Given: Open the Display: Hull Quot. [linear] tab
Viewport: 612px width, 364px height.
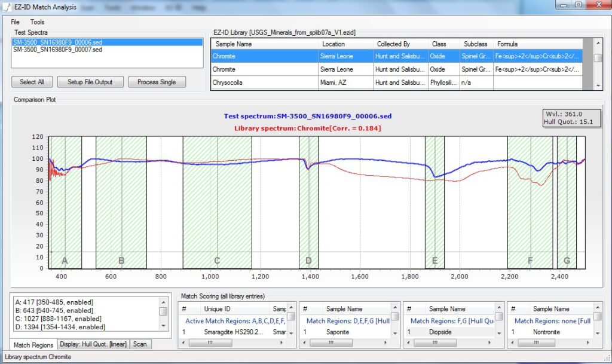Looking at the screenshot, I should 94,344.
